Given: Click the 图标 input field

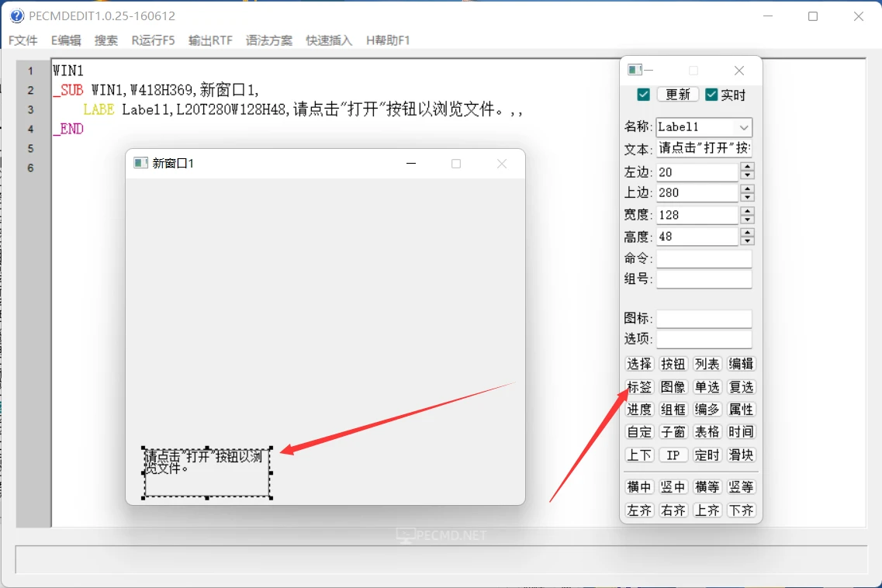Looking at the screenshot, I should (704, 319).
